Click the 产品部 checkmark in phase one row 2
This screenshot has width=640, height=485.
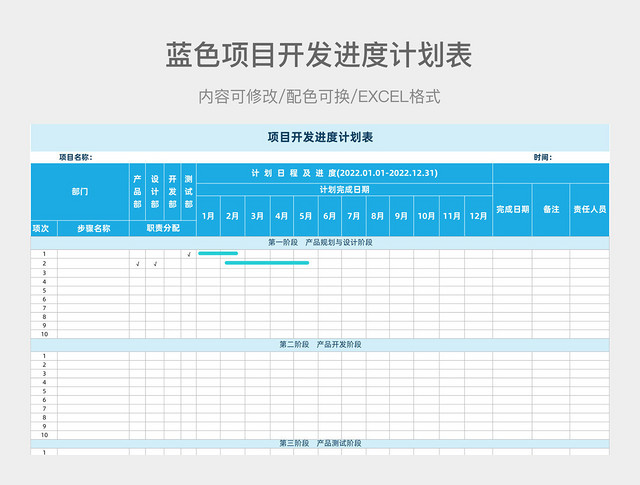point(138,264)
